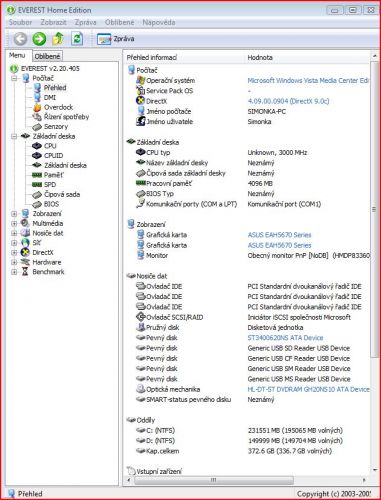Viewport: 381px width, 500px height.
Task: Switch to the Oblíbené tab in sidebar
Action: (47, 56)
